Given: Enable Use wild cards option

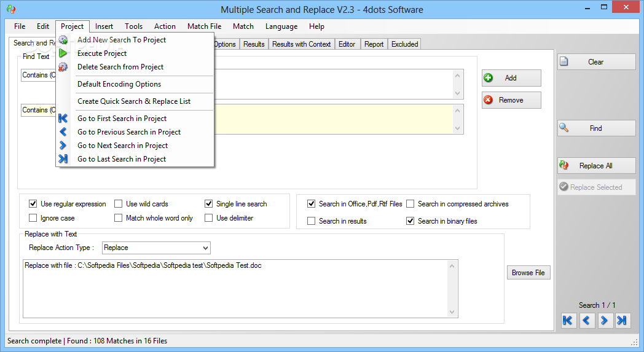Looking at the screenshot, I should click(x=118, y=204).
